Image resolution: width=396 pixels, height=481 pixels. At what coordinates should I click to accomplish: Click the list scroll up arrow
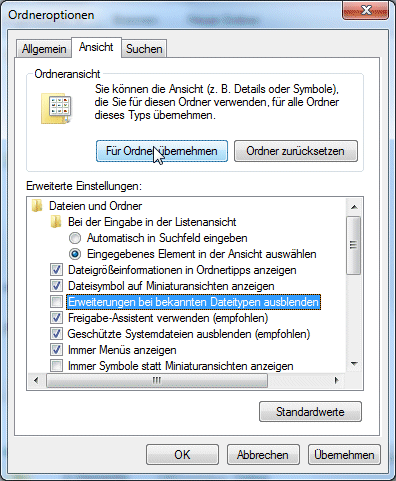click(354, 207)
